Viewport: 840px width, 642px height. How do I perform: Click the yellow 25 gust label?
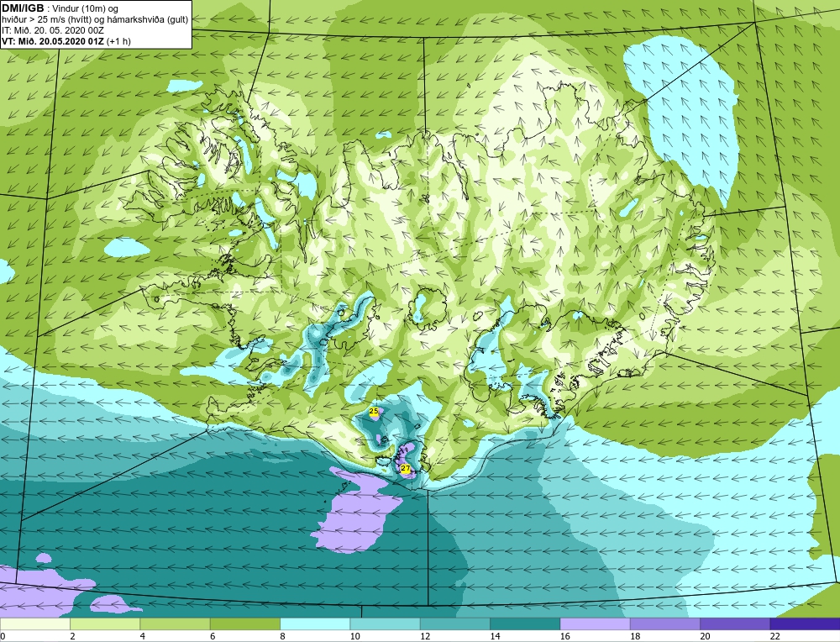(374, 411)
